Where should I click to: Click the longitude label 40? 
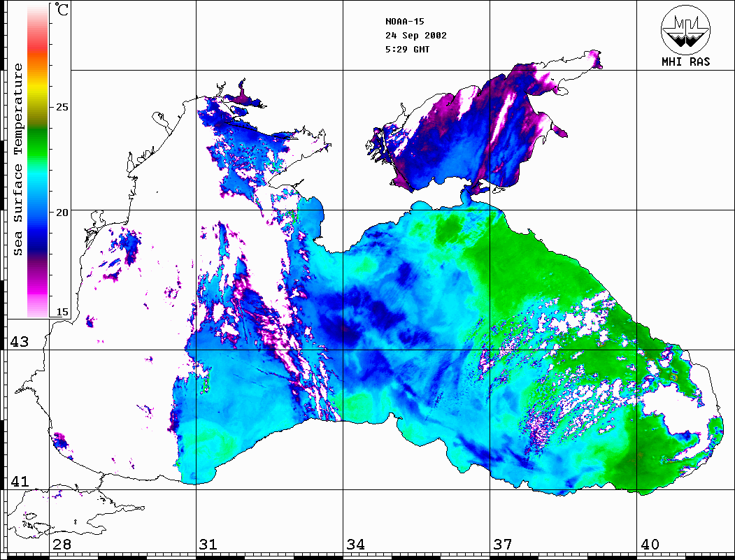[650, 545]
